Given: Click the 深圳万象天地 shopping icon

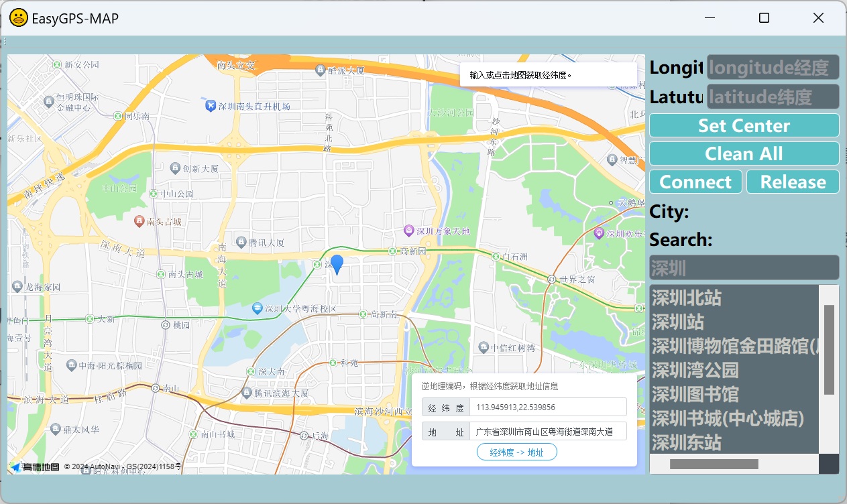Looking at the screenshot, I should [408, 231].
